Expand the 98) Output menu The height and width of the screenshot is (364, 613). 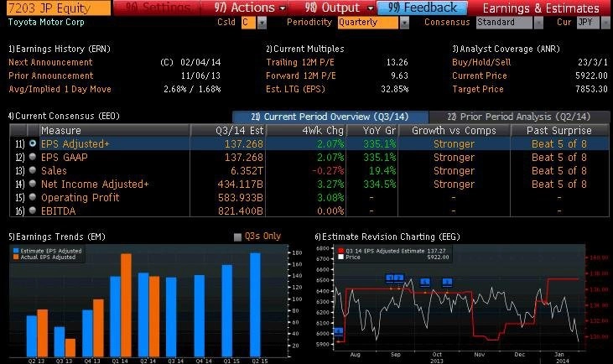339,8
